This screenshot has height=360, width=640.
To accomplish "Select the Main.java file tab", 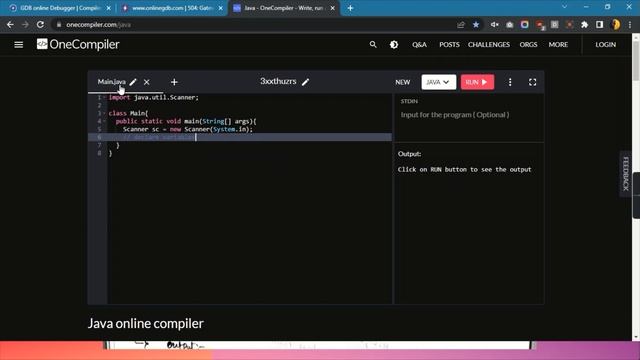I will [x=111, y=82].
